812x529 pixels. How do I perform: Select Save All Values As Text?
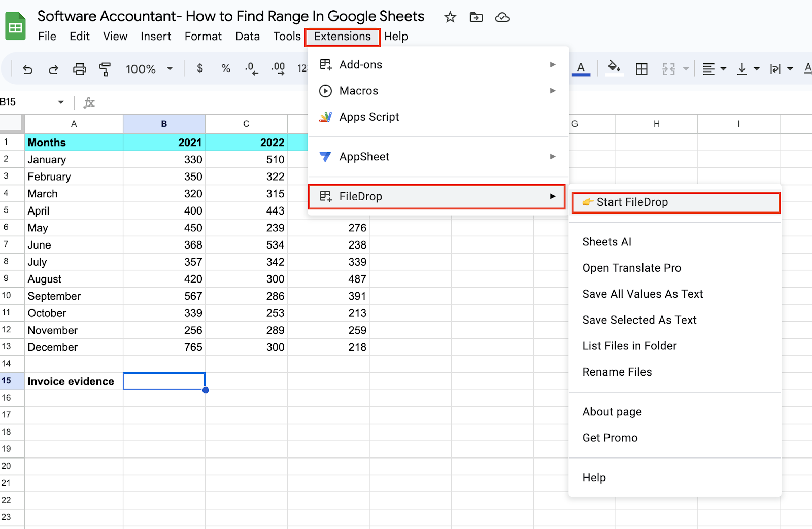675,294
